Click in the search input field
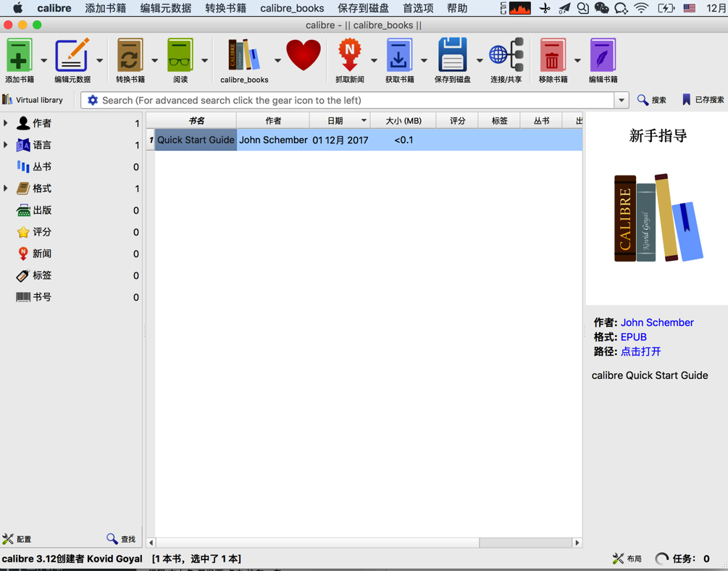Screen dimensions: 728x571 pos(356,100)
